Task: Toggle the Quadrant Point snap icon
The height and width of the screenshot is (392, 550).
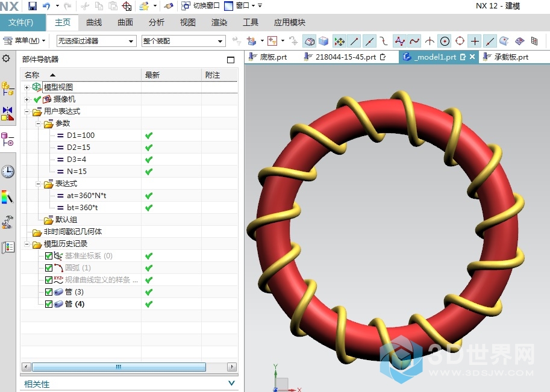Action: click(460, 42)
